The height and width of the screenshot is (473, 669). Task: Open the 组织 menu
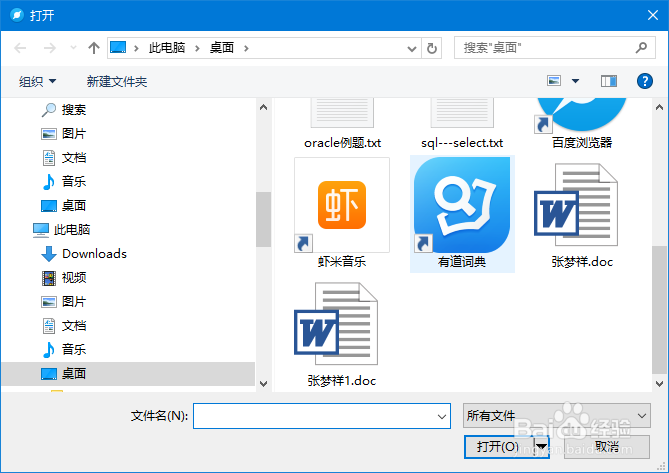click(x=37, y=81)
